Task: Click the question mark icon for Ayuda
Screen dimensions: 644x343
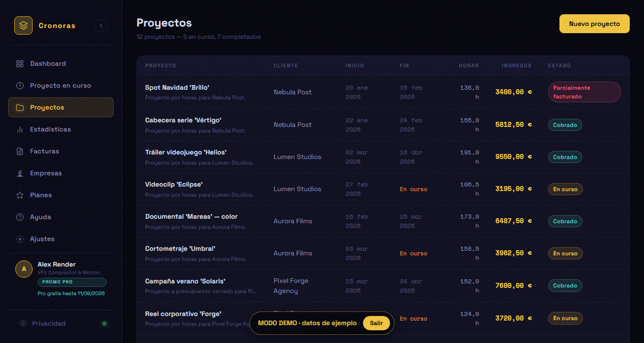Action: click(x=20, y=217)
